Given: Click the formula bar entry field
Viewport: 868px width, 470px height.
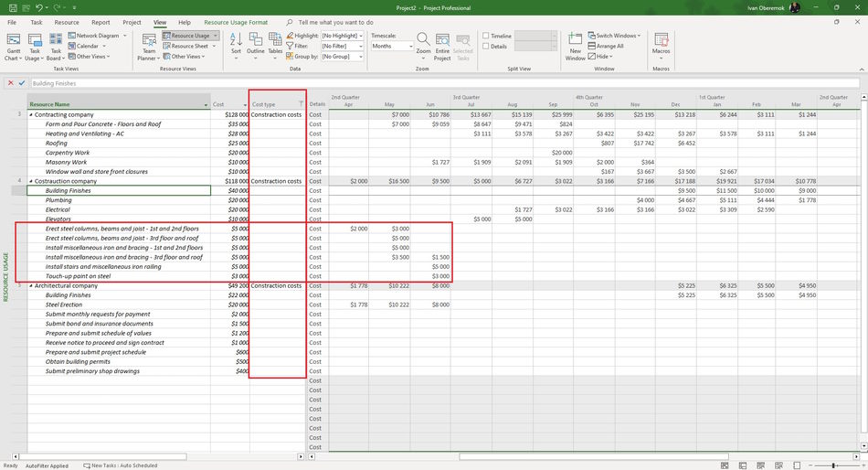Looking at the screenshot, I should point(445,83).
